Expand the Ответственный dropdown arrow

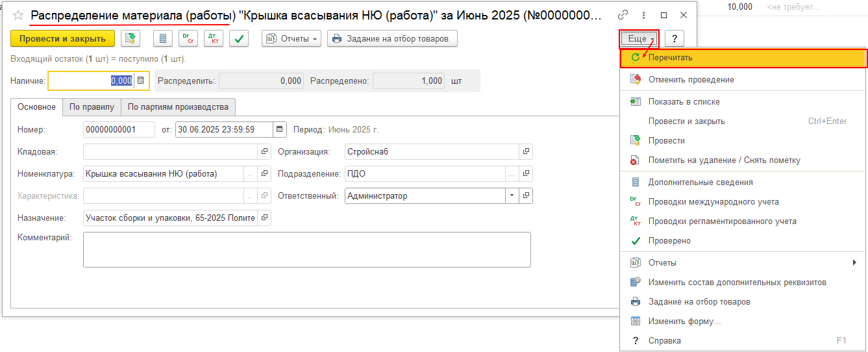click(x=512, y=195)
